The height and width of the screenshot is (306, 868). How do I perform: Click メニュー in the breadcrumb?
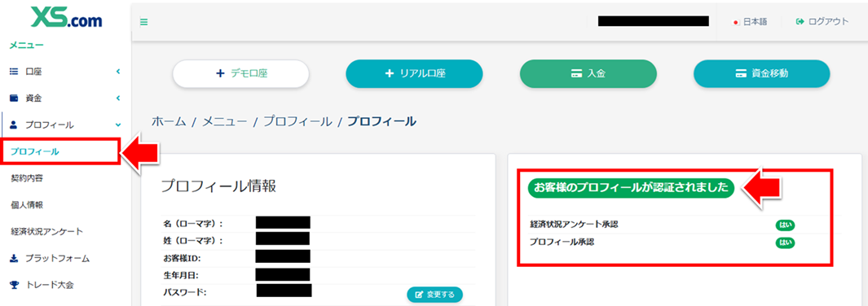225,121
